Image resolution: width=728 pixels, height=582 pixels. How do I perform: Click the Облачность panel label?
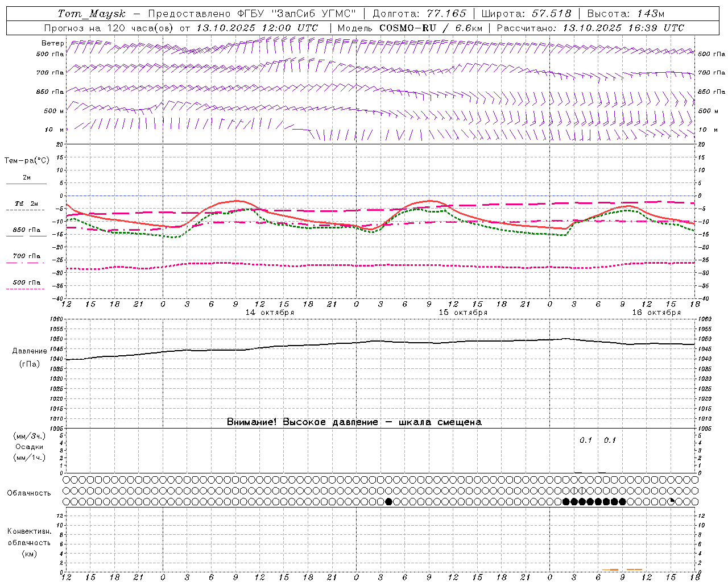29,493
